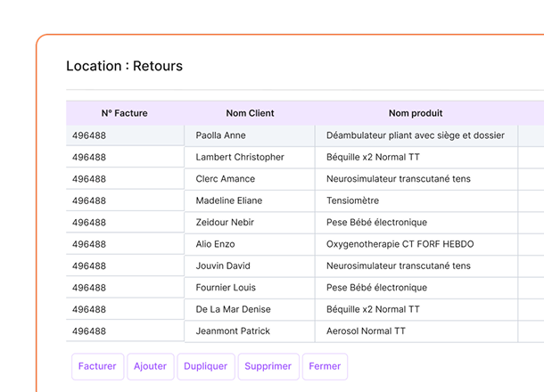Viewport: 544px width, 392px height.
Task: Select product Oxygenotherapie CT FORF HEBDO
Action: [x=400, y=244]
